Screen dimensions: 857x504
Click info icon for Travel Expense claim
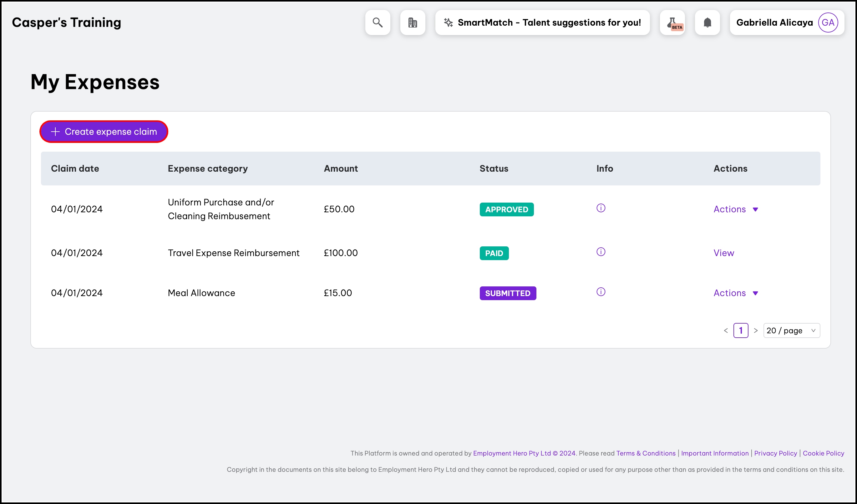[x=601, y=252]
